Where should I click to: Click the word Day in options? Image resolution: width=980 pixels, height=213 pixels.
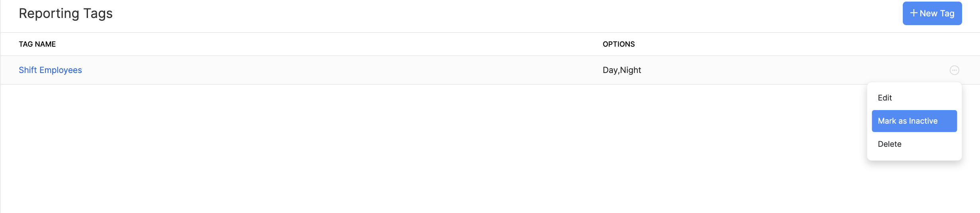[x=610, y=70]
